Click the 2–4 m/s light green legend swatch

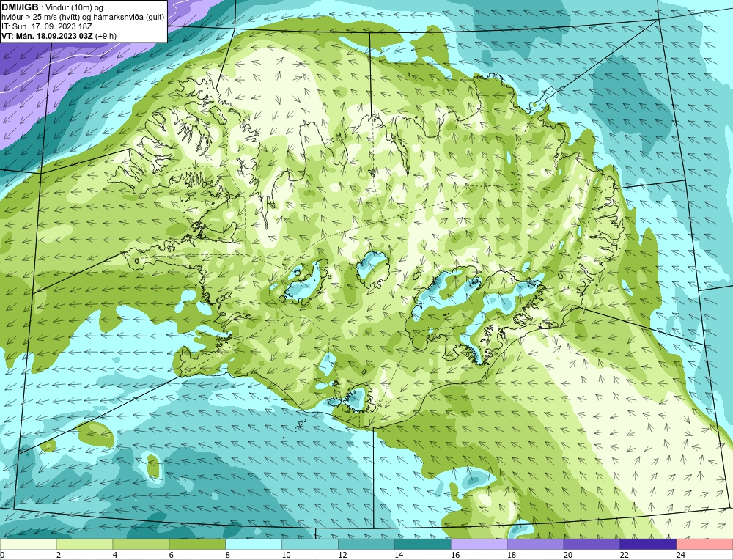click(x=84, y=544)
